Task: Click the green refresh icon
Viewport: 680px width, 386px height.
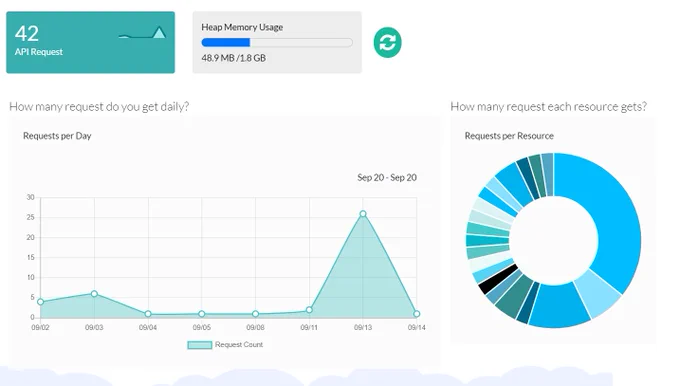Action: click(387, 43)
